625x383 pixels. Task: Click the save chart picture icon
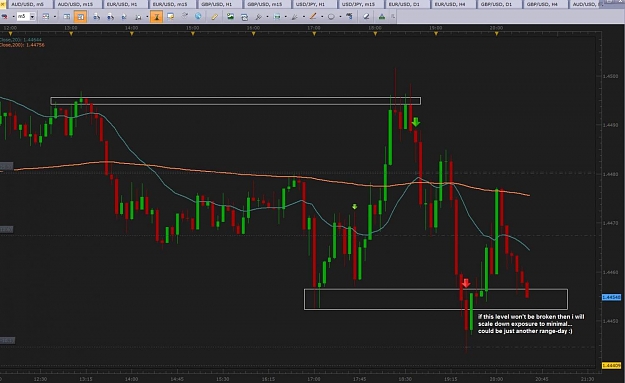click(x=230, y=17)
